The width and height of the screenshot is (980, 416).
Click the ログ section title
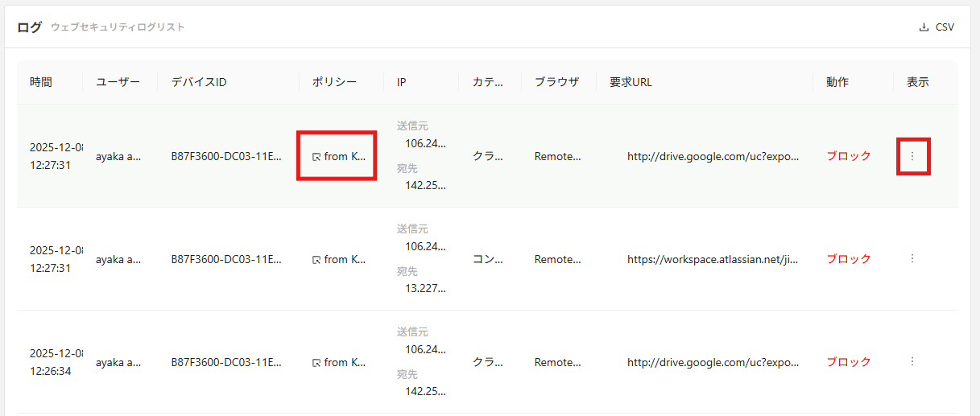tap(29, 27)
